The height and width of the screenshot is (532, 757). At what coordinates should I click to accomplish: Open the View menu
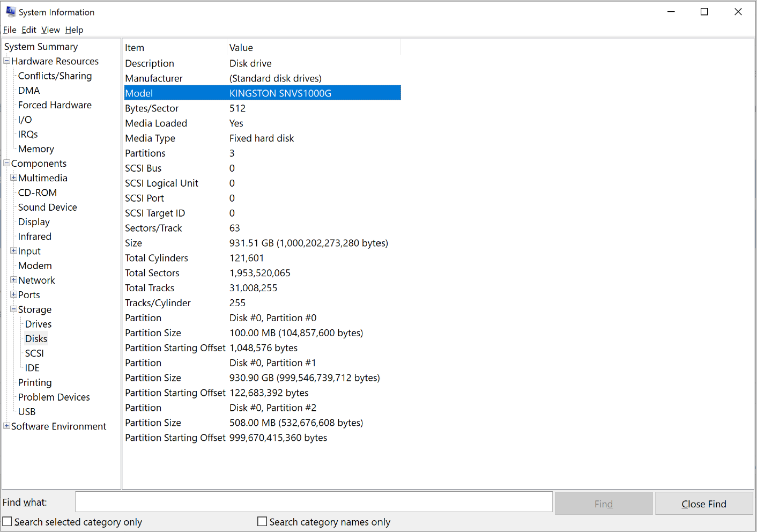[50, 29]
